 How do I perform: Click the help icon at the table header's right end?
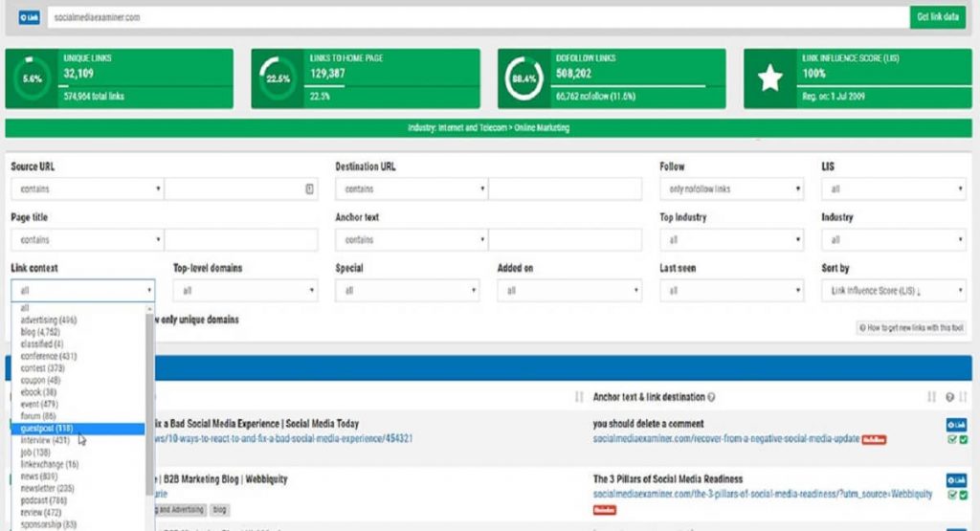949,397
